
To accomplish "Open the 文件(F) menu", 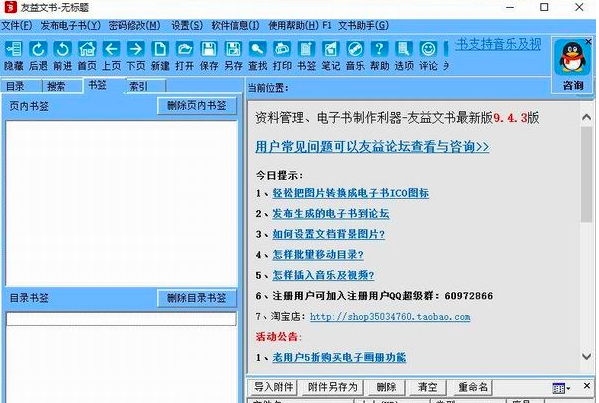I will click(16, 26).
